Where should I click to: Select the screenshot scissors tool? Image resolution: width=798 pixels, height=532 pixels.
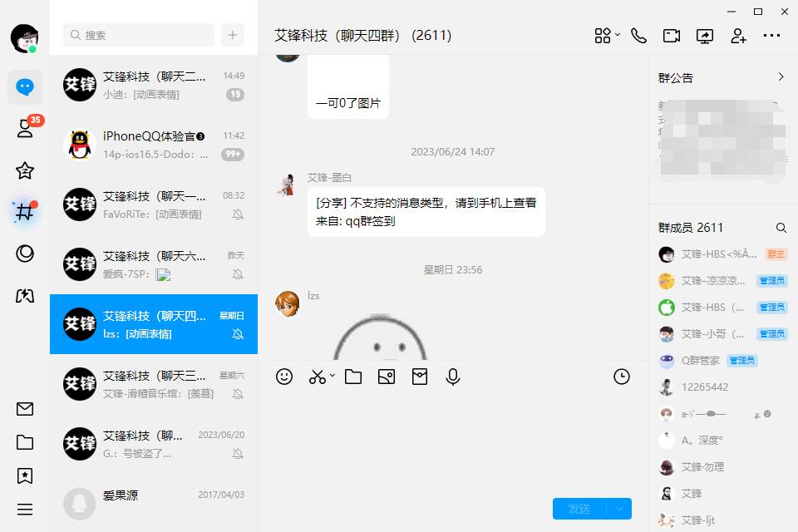pos(317,377)
